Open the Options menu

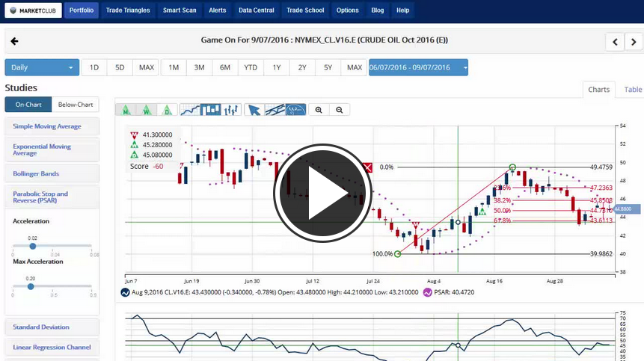[348, 10]
